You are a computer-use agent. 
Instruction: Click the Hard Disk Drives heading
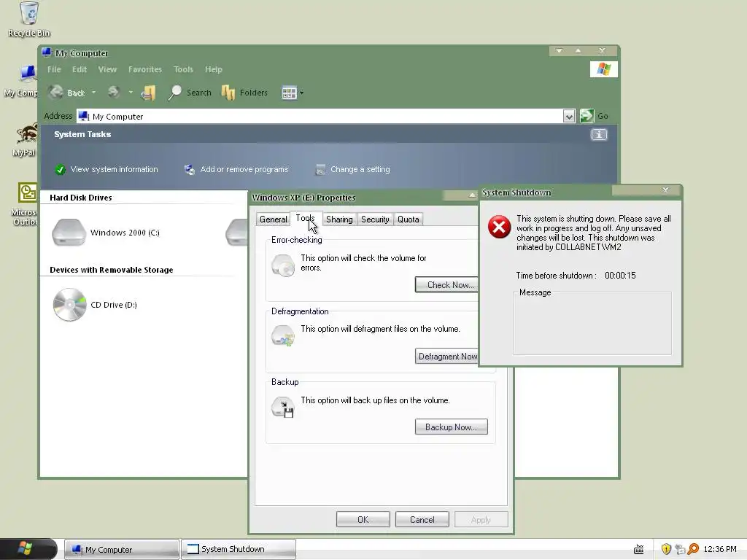point(80,198)
